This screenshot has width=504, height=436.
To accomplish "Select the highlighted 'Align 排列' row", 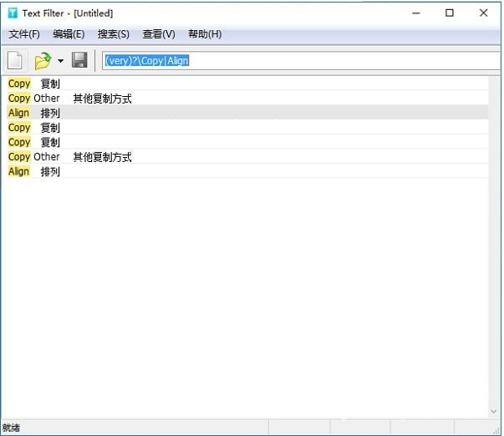I will 247,113.
